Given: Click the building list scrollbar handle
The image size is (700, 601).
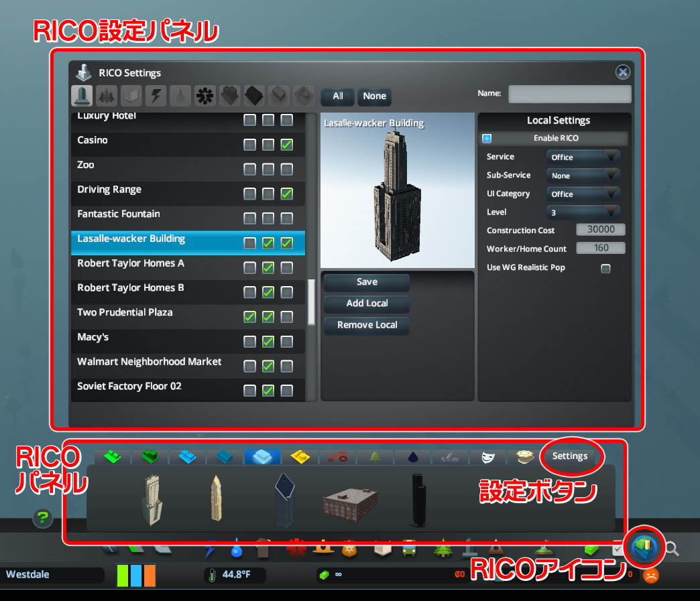Looking at the screenshot, I should tap(311, 302).
